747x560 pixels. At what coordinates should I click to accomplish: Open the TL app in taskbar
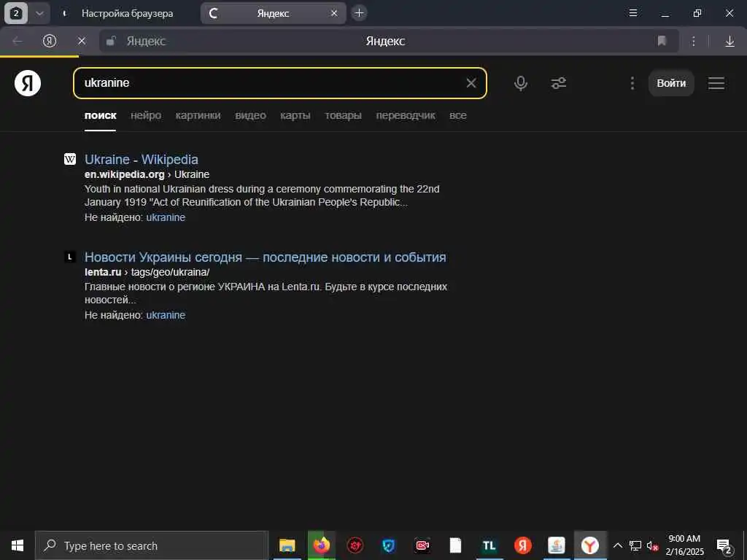[489, 545]
